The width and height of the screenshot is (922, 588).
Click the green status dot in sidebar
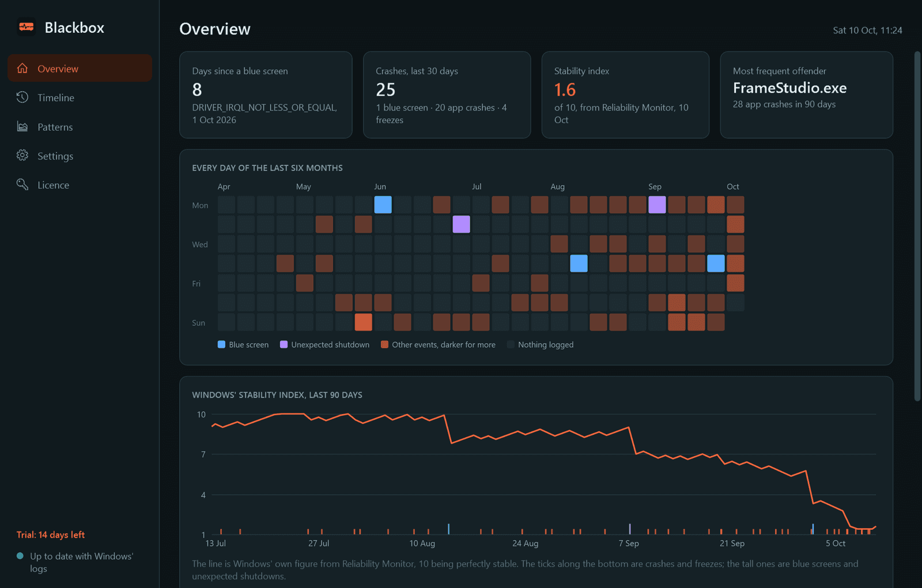(x=20, y=556)
